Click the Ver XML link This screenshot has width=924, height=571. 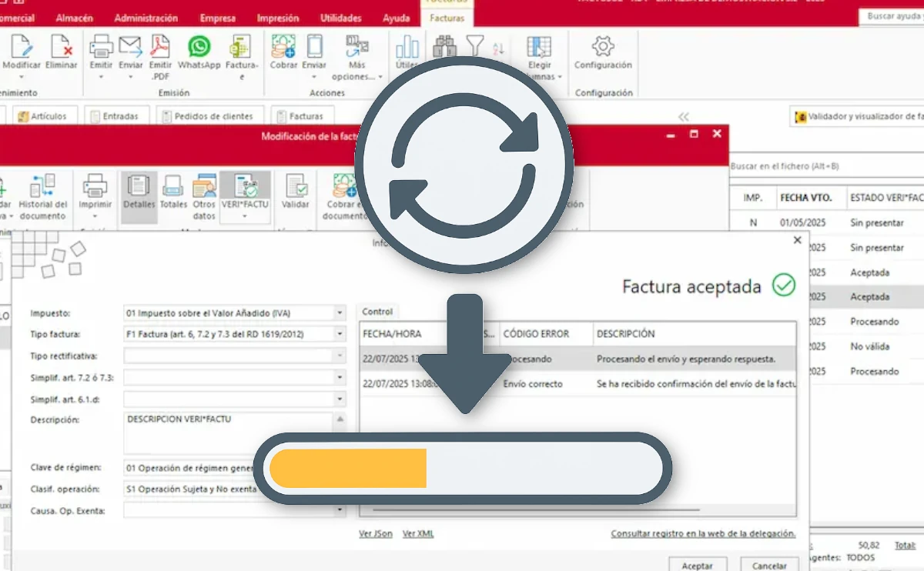tap(418, 534)
